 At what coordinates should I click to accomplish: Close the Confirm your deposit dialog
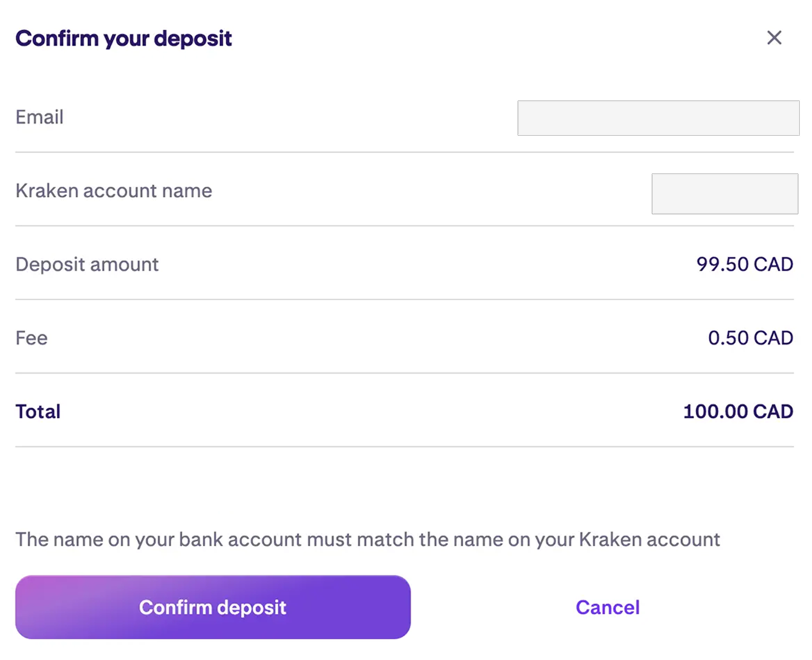point(774,38)
